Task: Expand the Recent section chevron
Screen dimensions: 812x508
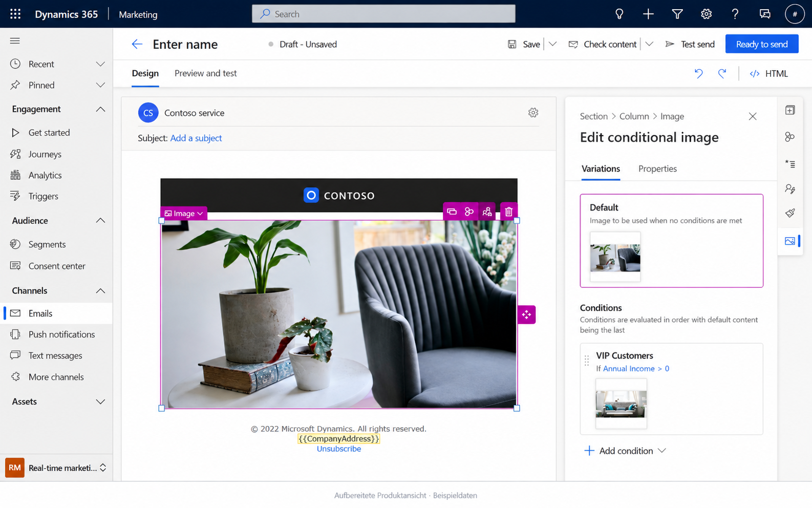Action: [100, 64]
